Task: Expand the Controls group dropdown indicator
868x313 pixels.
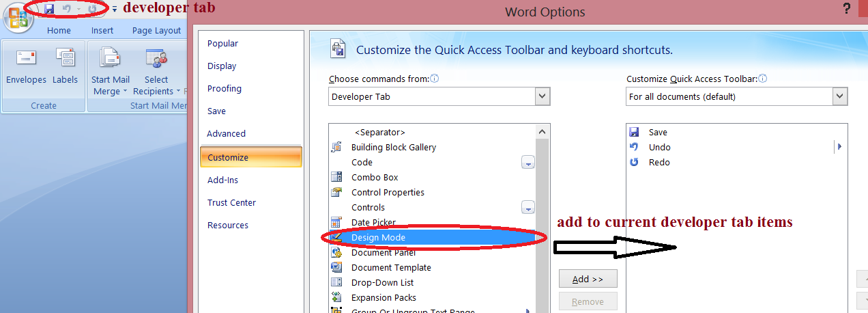Action: 527,207
